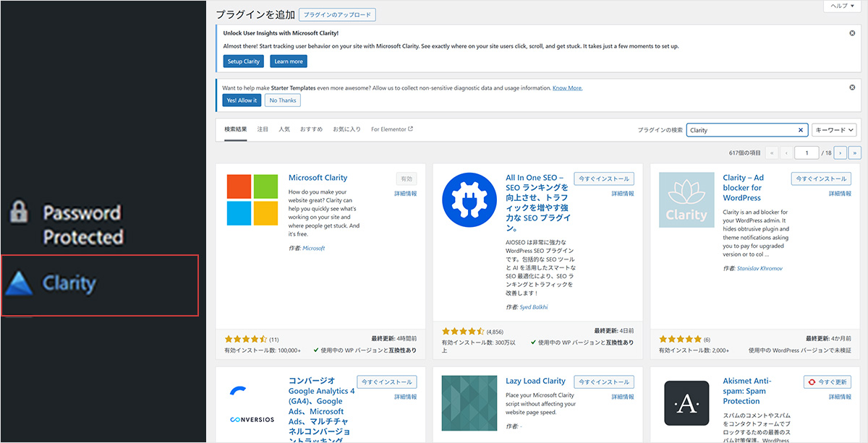The width and height of the screenshot is (868, 443).
Task: Click the Conversios plugin logo
Action: point(252,403)
